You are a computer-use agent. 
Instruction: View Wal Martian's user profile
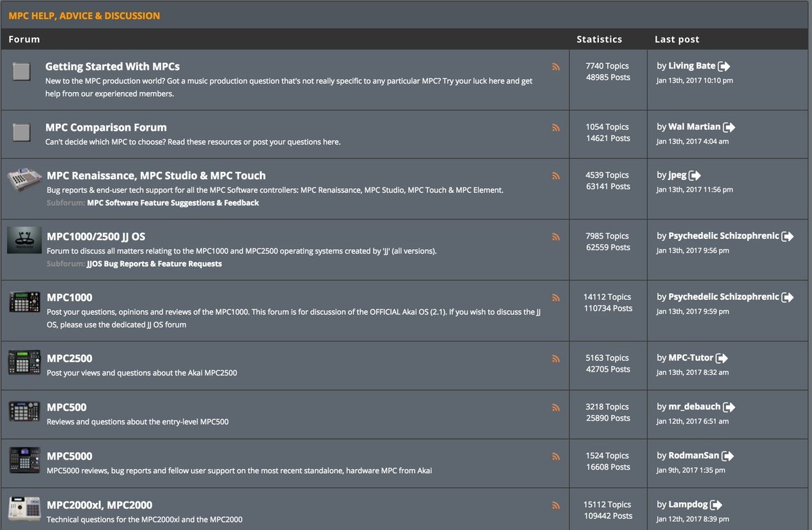tap(694, 127)
